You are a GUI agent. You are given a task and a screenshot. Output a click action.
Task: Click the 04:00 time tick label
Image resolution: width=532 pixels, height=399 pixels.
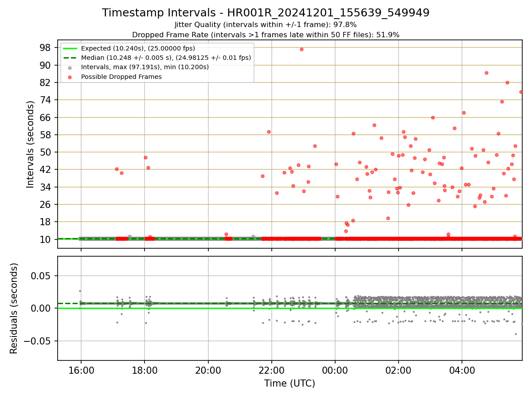tap(462, 370)
